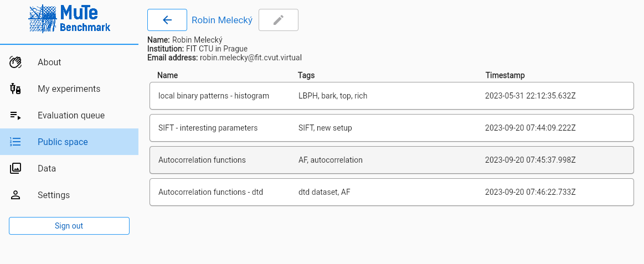Click the back arrow button
Screen dimensions: 644x264
click(x=167, y=20)
